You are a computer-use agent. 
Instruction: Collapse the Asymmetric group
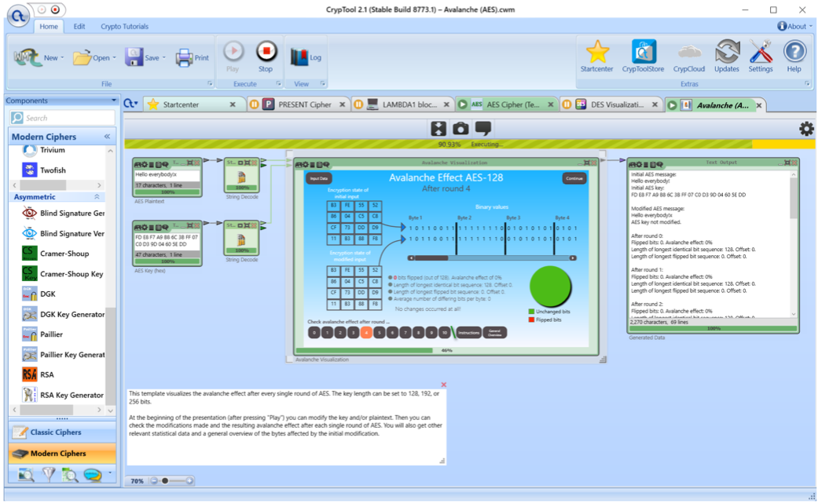(97, 197)
